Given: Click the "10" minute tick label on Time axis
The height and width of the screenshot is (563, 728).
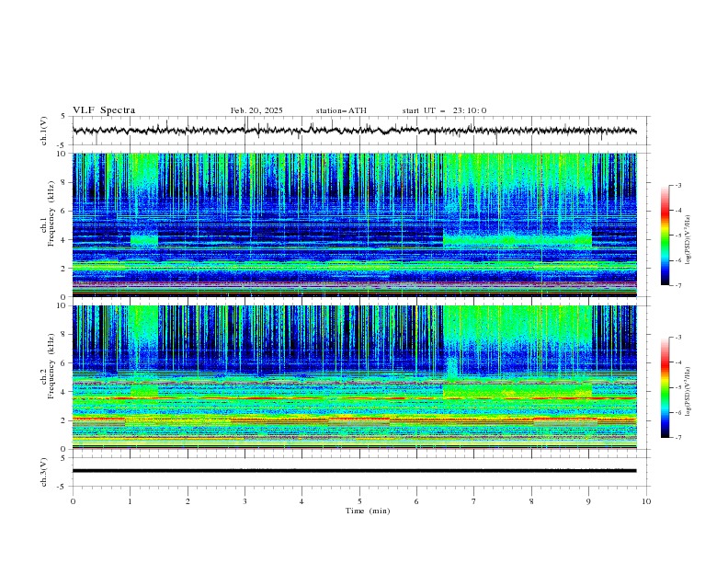Looking at the screenshot, I should [646, 501].
